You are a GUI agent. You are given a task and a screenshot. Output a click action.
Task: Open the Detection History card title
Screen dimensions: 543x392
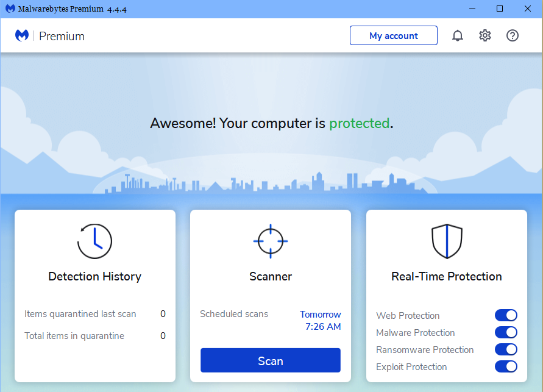[94, 277]
